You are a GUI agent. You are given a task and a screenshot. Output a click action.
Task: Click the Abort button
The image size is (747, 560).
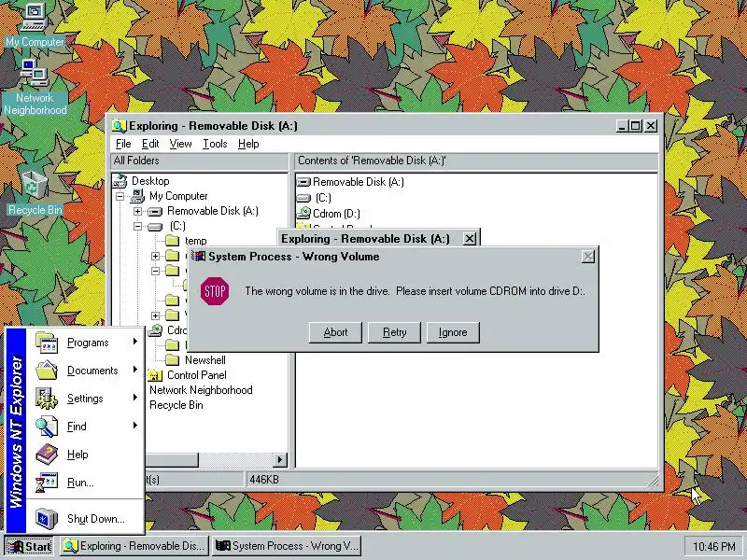click(335, 332)
